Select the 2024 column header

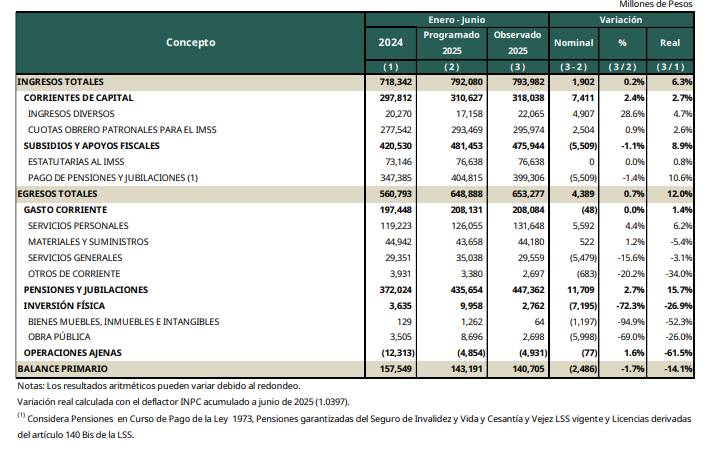pos(391,42)
